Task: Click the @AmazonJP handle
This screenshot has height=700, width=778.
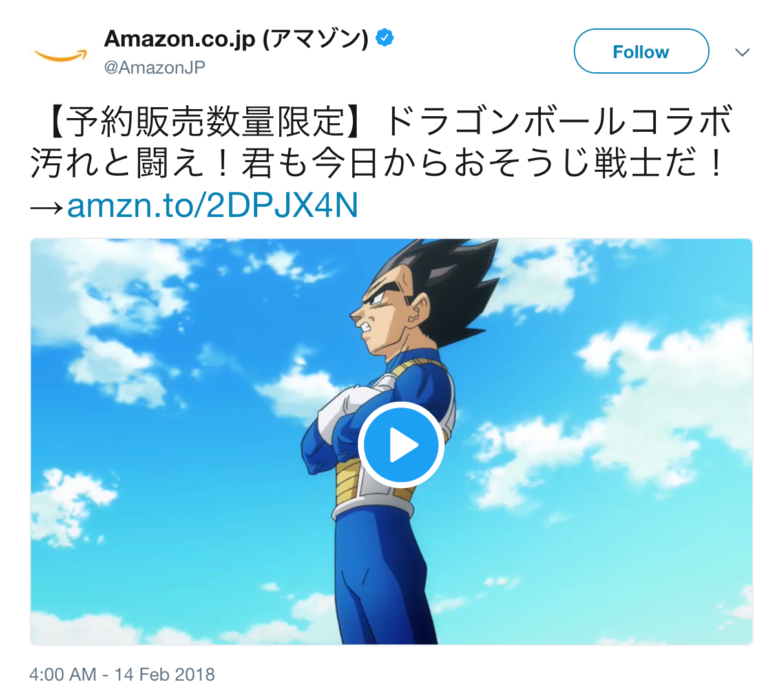Action: coord(154,67)
